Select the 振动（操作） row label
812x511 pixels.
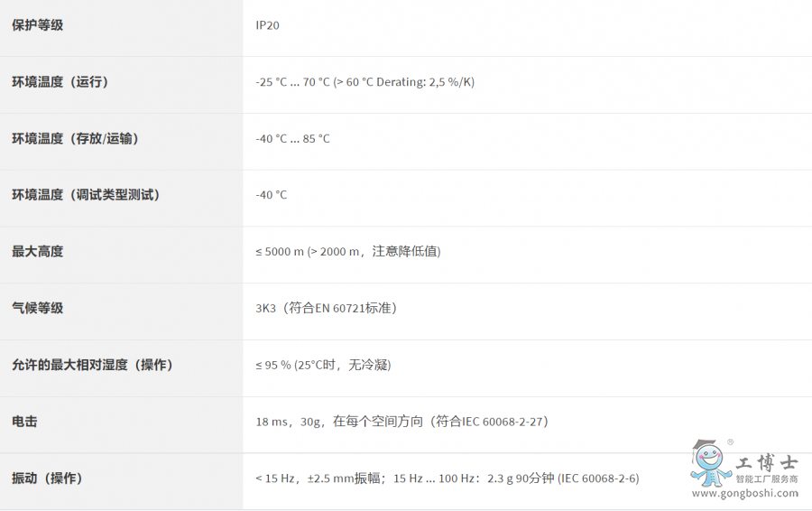47,478
